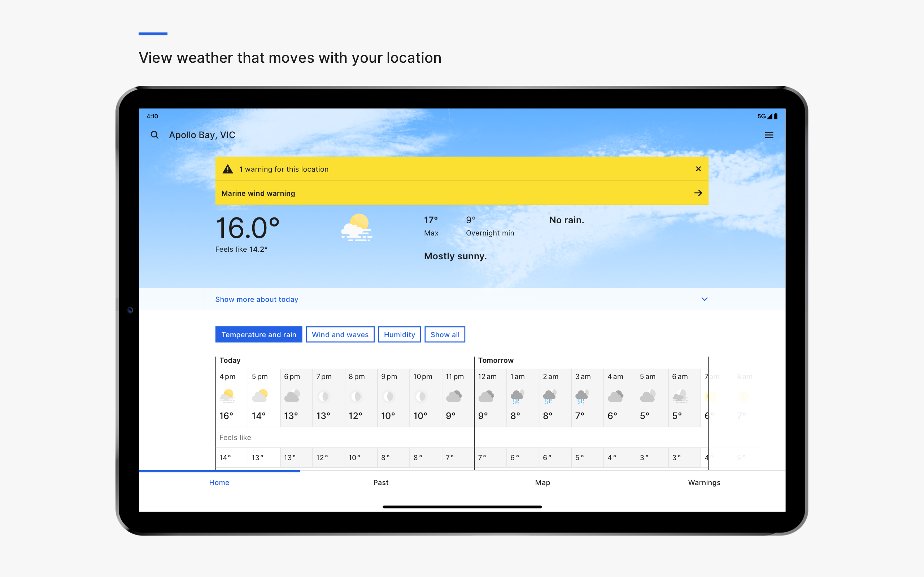The width and height of the screenshot is (924, 577).
Task: Select the Show all filter
Action: [444, 335]
